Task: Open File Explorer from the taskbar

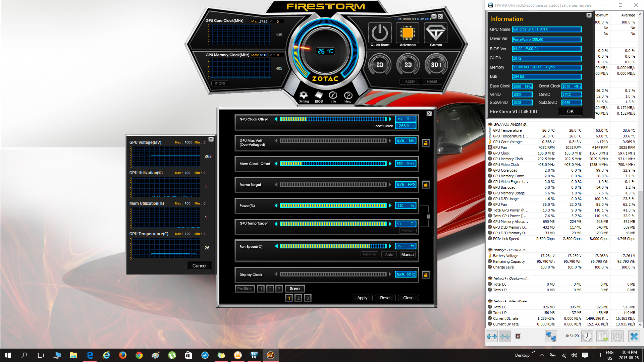Action: 73,355
